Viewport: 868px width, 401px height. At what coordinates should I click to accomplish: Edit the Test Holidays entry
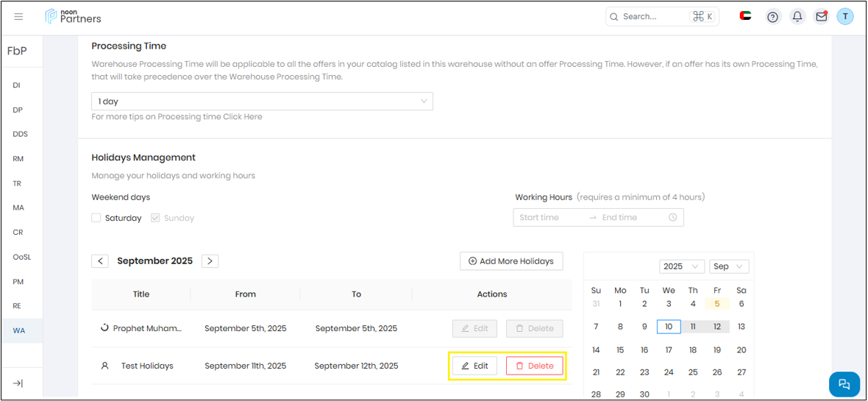click(474, 366)
